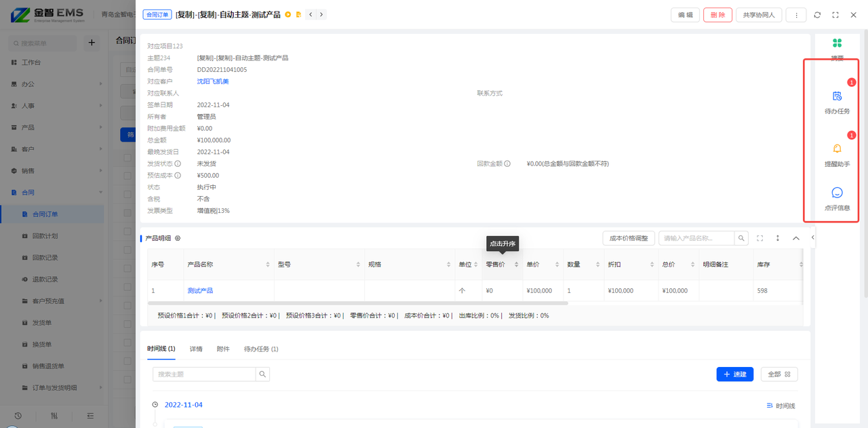The width and height of the screenshot is (868, 428).
Task: Open the 共享协同人 share dialog
Action: tap(759, 15)
